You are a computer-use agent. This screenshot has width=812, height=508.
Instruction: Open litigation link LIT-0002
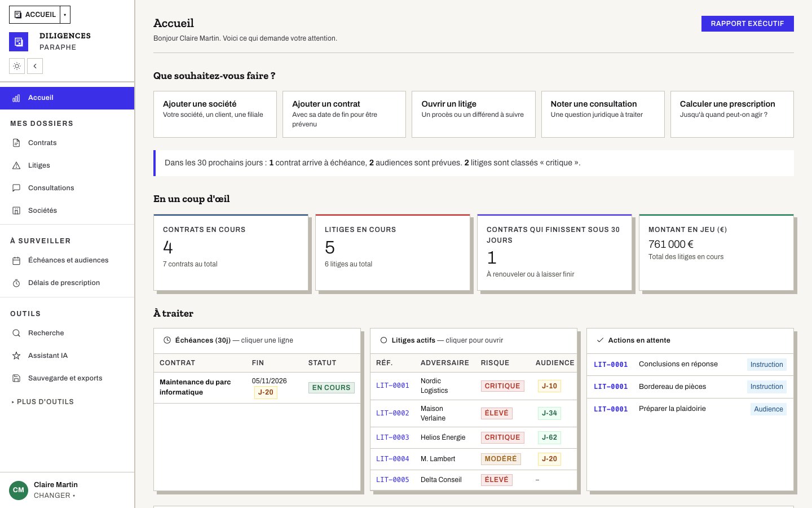click(392, 413)
